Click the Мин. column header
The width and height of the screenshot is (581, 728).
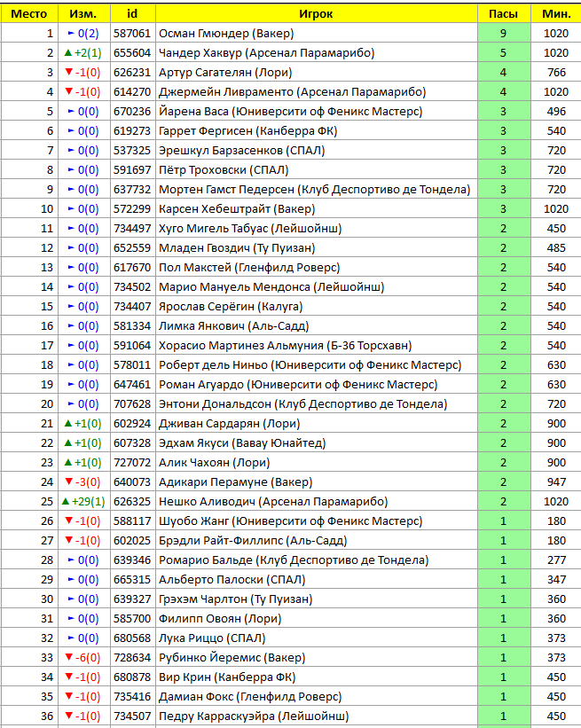556,14
